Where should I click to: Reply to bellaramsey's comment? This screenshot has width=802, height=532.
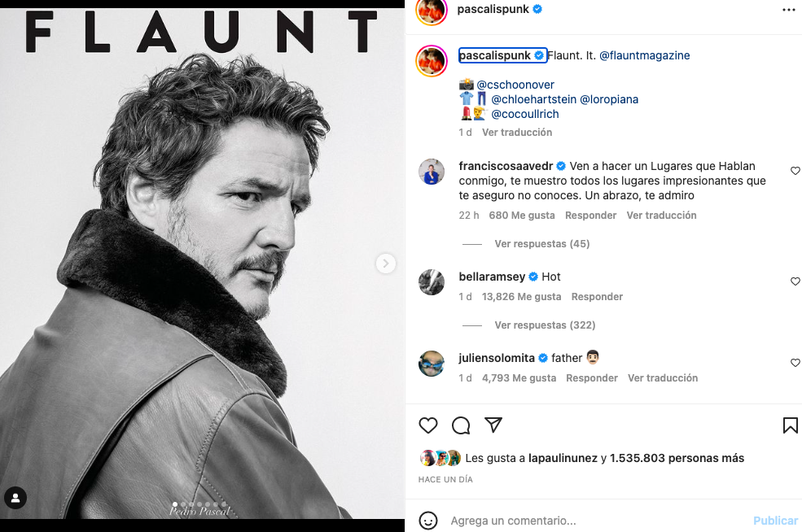597,297
